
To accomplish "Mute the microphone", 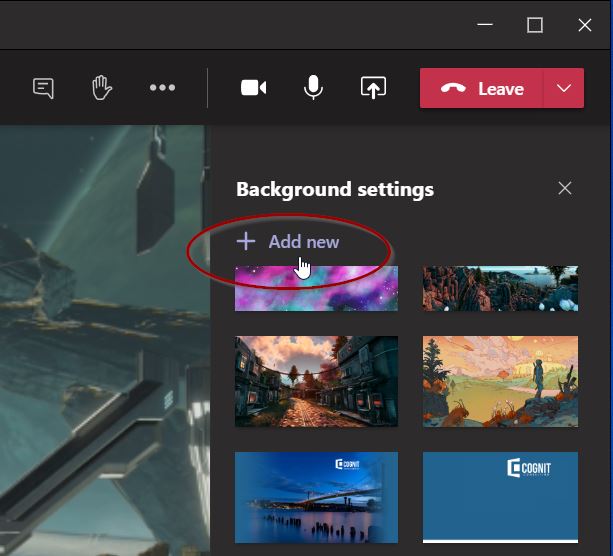I will click(313, 88).
